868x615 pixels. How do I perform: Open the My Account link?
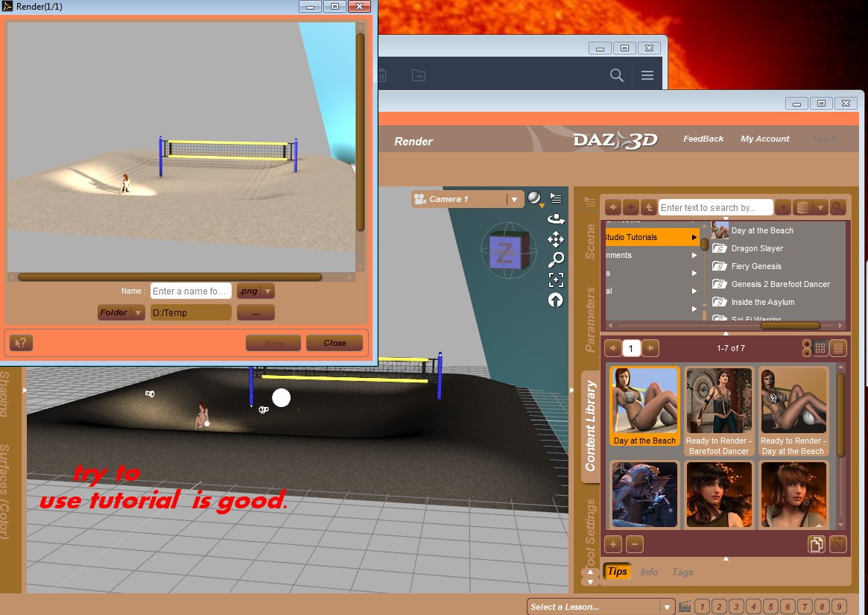click(765, 139)
